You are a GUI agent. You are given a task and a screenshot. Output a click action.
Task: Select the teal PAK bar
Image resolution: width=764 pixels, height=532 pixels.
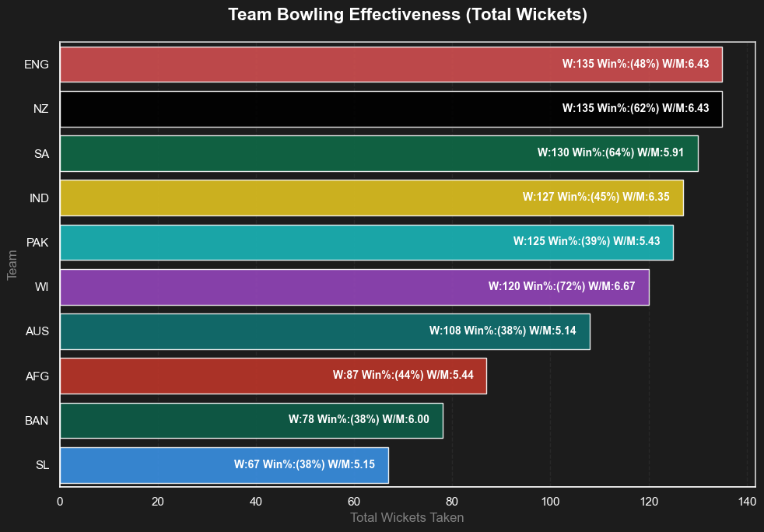pos(280,242)
